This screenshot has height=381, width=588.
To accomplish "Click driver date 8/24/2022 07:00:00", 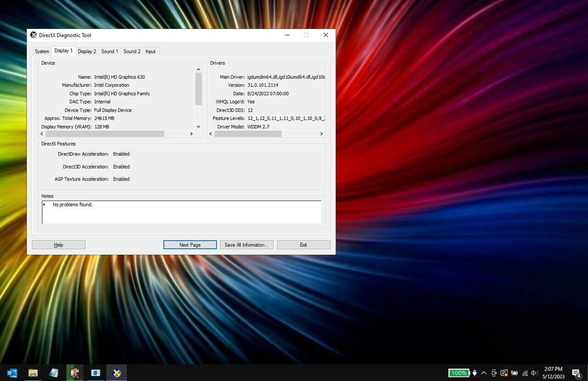I will (268, 94).
